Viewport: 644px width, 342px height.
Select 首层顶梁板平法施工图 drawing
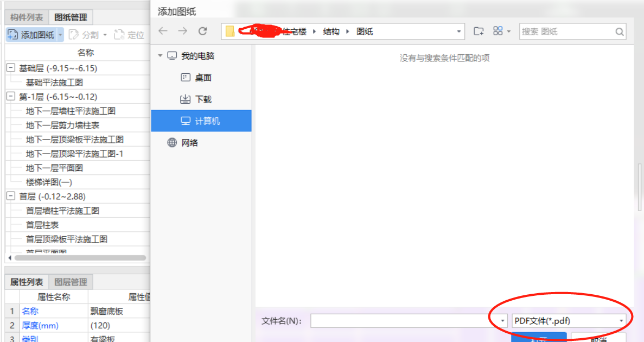pyautogui.click(x=67, y=239)
